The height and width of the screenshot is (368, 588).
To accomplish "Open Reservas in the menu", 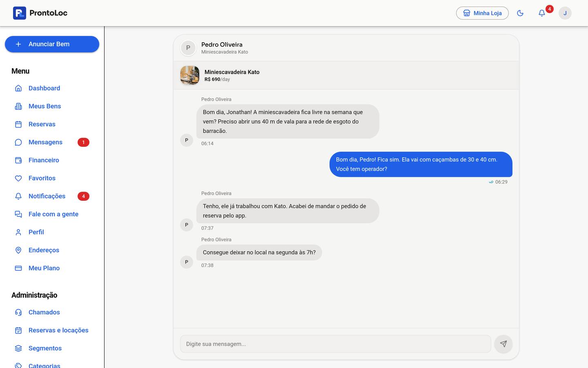I will [52, 124].
